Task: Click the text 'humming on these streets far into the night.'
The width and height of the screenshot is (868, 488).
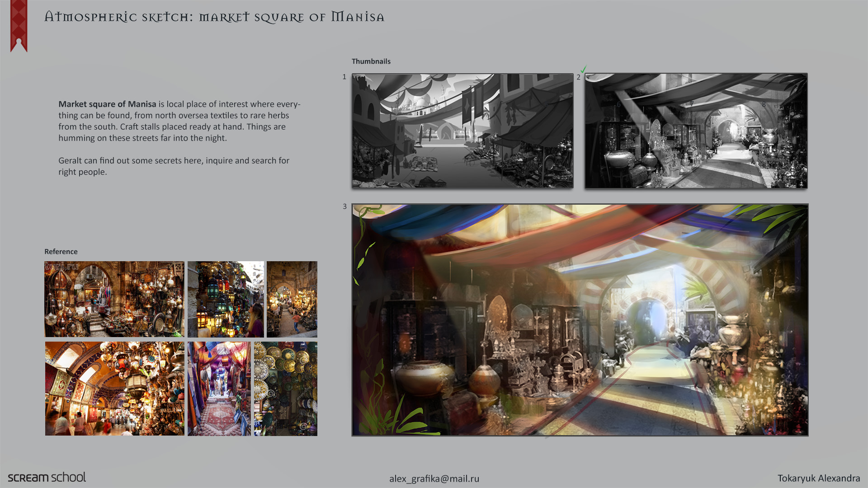Action: point(142,138)
